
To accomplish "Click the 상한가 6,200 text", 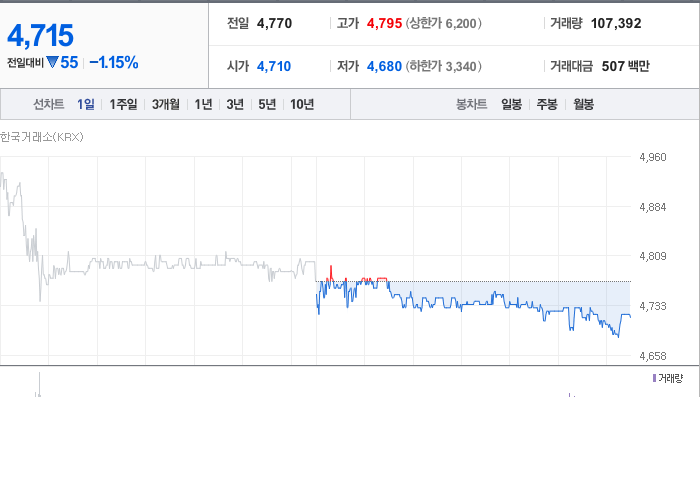I will (444, 23).
